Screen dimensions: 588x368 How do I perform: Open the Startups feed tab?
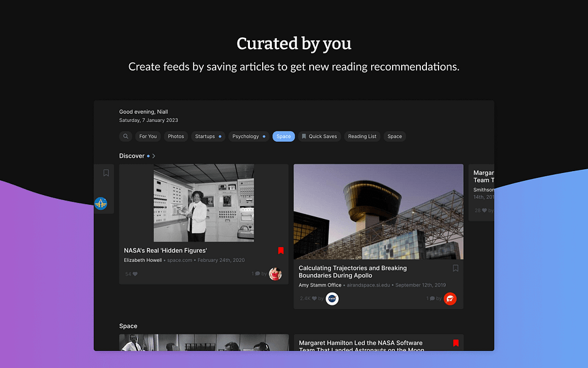[x=208, y=136]
